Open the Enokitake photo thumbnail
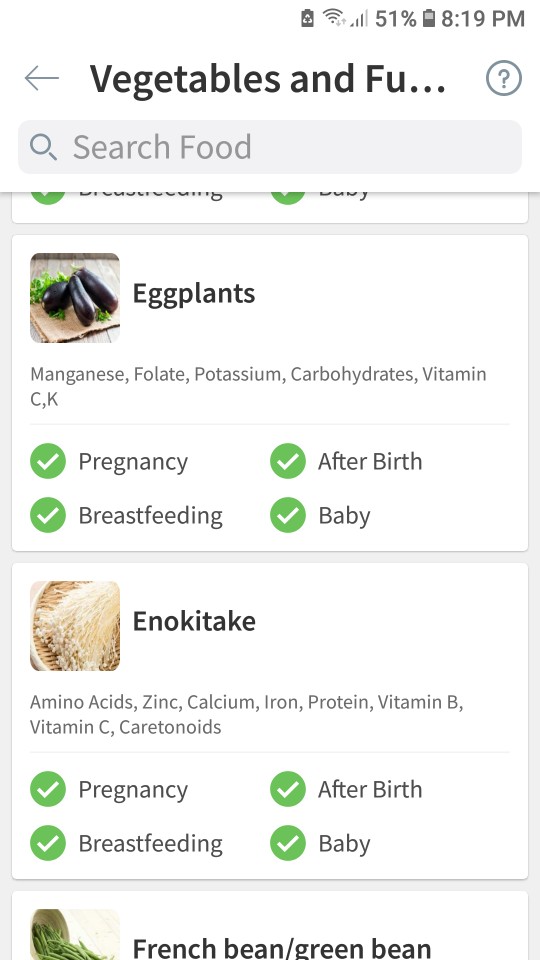 pyautogui.click(x=75, y=626)
